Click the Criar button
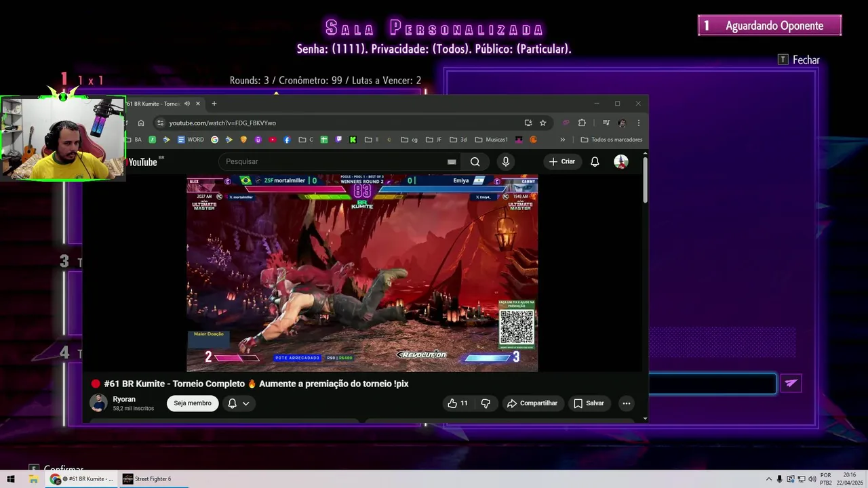Screen dimensions: 868x488 pos(562,161)
